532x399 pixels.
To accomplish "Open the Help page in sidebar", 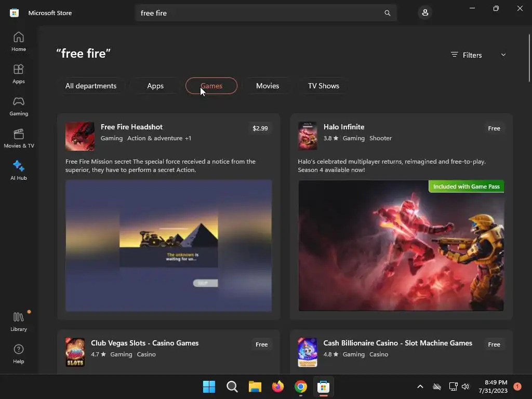I will click(x=19, y=354).
